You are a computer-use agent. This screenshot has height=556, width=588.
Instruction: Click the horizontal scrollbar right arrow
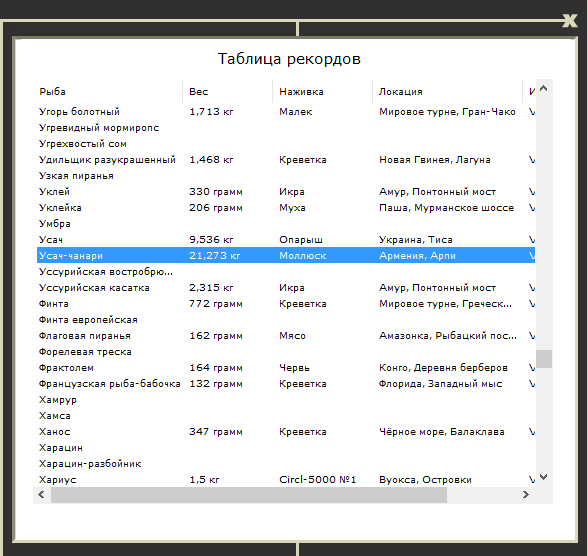coord(526,495)
